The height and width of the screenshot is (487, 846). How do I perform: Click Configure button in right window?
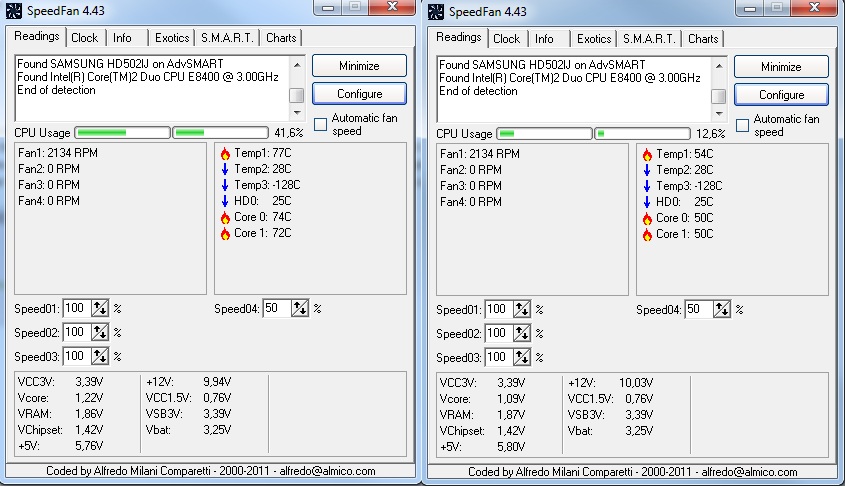point(781,95)
